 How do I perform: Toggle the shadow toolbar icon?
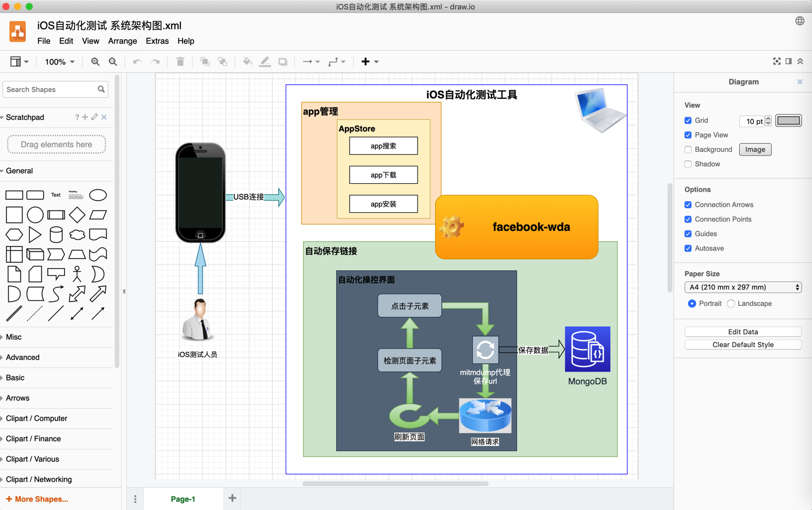click(283, 62)
